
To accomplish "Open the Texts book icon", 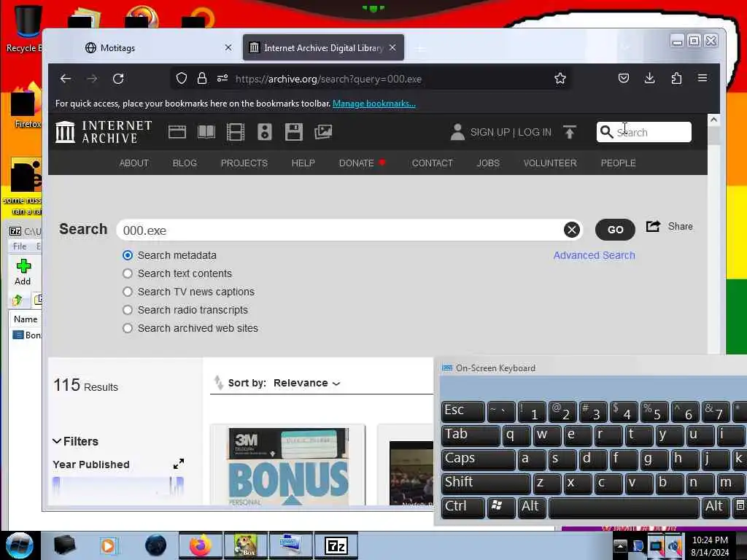I will point(206,132).
